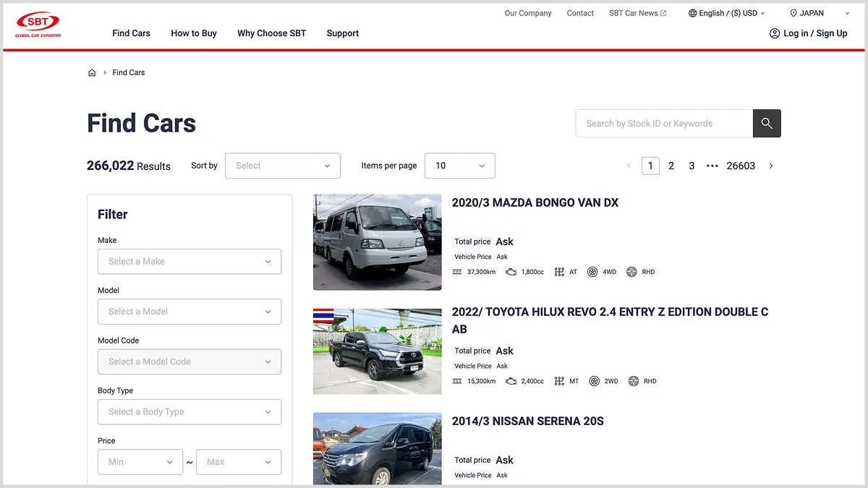Click the location pin icon beside JAPAN

click(x=793, y=13)
